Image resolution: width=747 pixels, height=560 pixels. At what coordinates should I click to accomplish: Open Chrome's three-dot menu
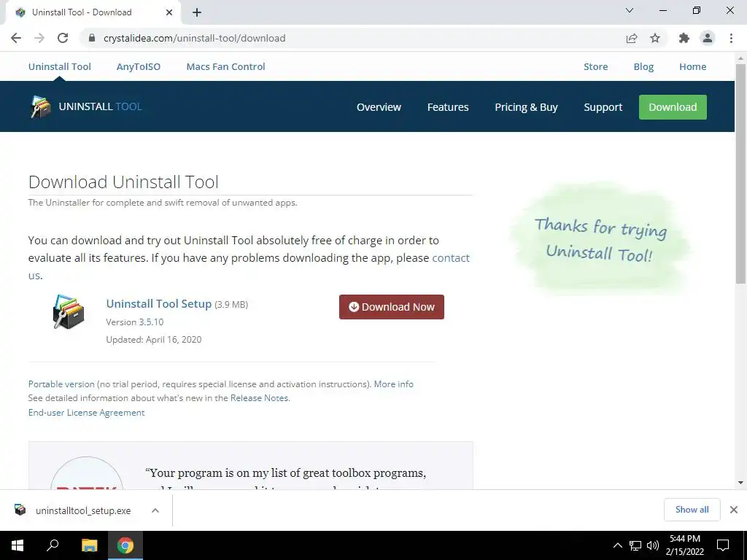click(x=731, y=38)
